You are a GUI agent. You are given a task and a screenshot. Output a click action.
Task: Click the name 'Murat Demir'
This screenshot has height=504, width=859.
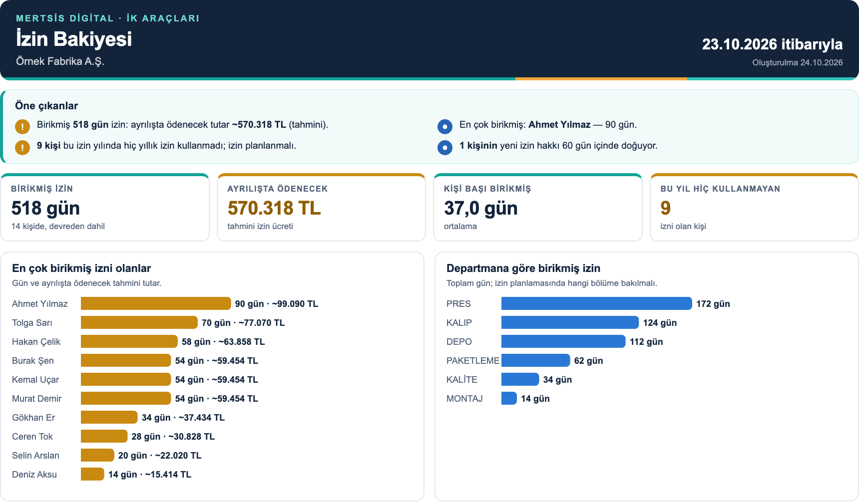[x=37, y=399]
